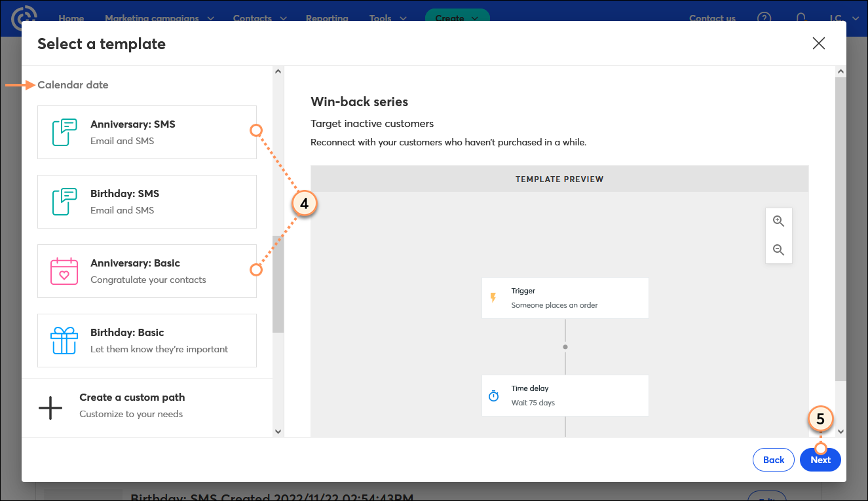
Task: Select the Anniversary: SMS template card
Action: click(147, 132)
